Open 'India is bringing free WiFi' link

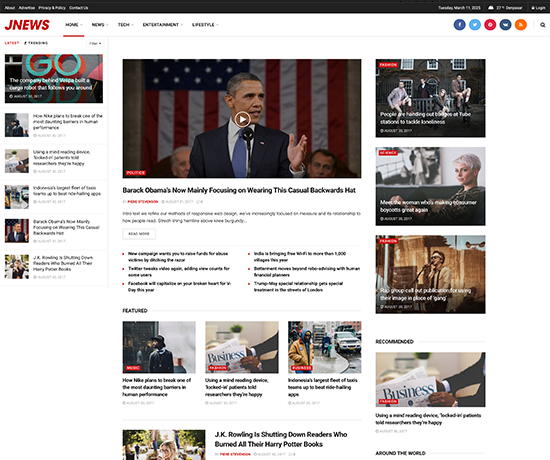300,256
